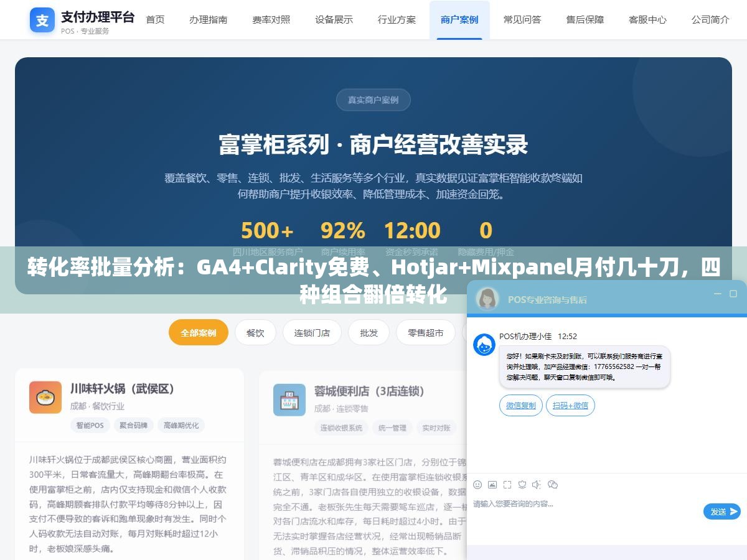Click the 统一管理 tag
This screenshot has width=747, height=560.
[x=392, y=428]
